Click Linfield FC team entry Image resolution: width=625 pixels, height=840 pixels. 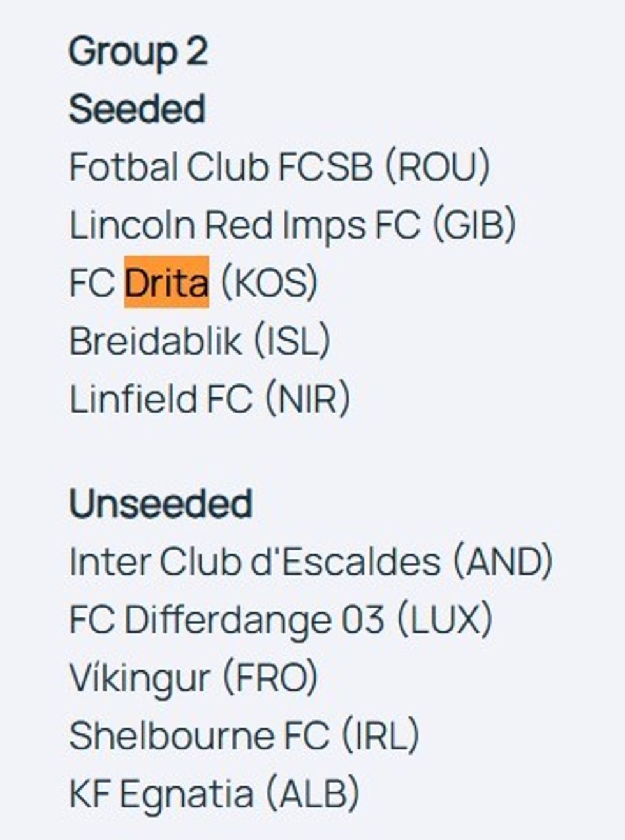coord(161,399)
